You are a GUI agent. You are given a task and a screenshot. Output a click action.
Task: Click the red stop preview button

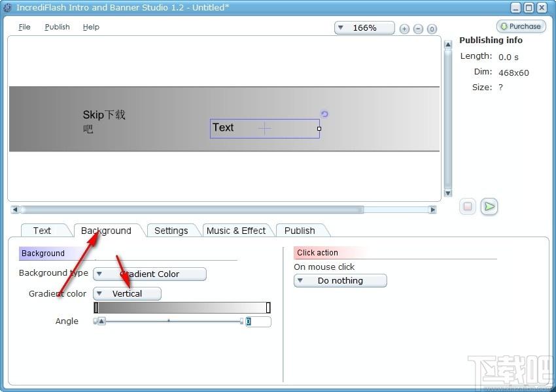coord(468,206)
